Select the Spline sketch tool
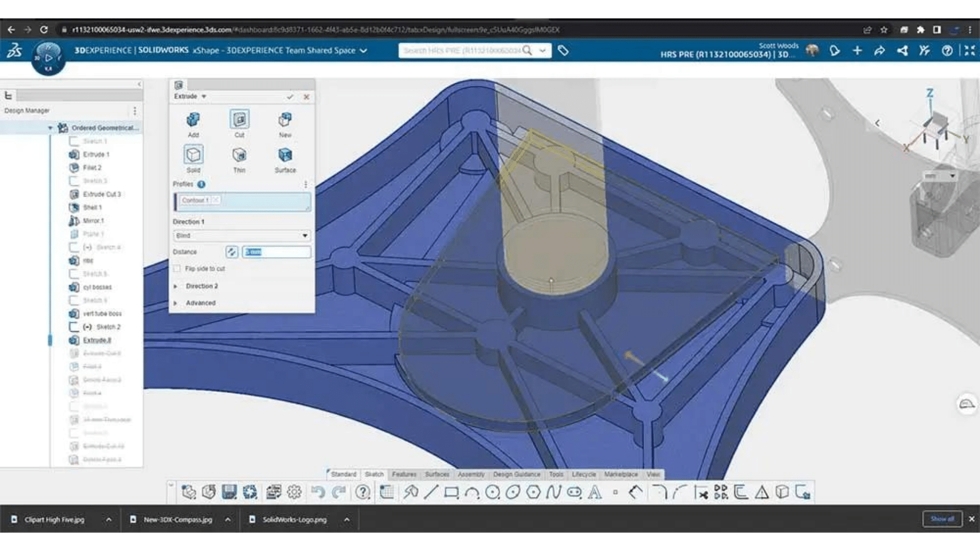Screen dimensions: 980x551 click(x=554, y=492)
